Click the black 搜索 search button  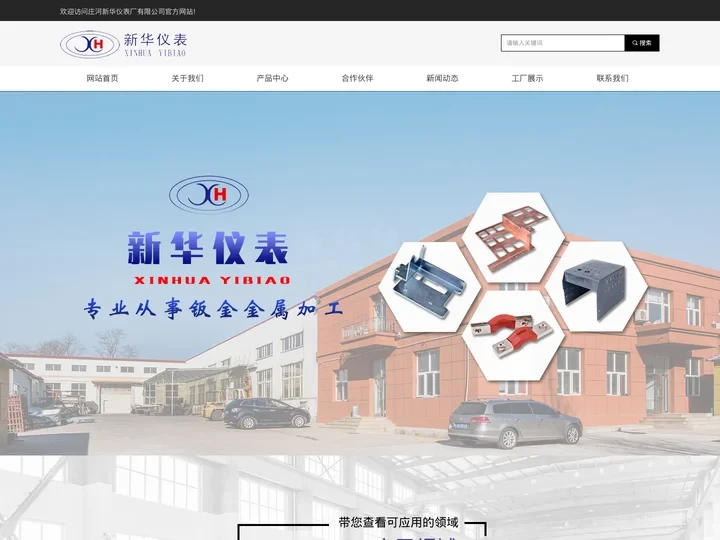tap(642, 43)
